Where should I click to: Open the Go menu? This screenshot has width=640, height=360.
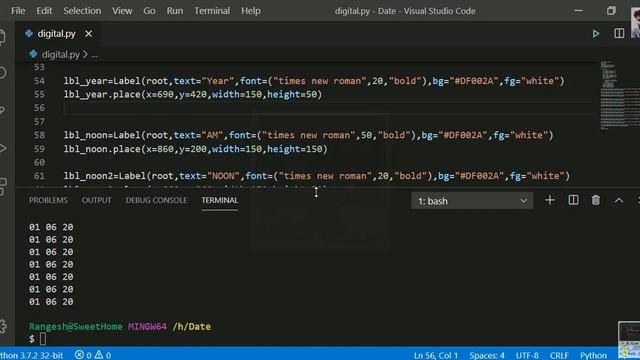pyautogui.click(x=149, y=11)
